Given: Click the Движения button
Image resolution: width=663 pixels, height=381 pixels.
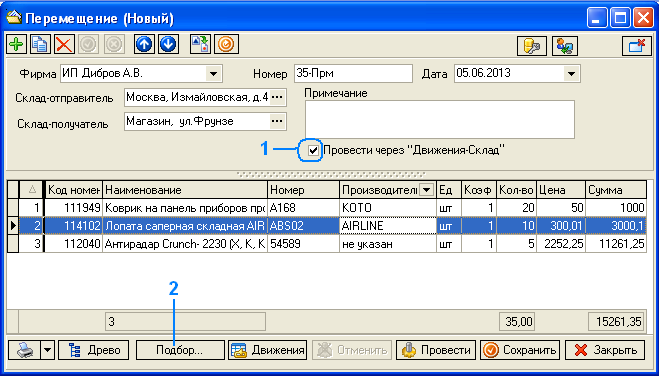Looking at the screenshot, I should pos(268,350).
